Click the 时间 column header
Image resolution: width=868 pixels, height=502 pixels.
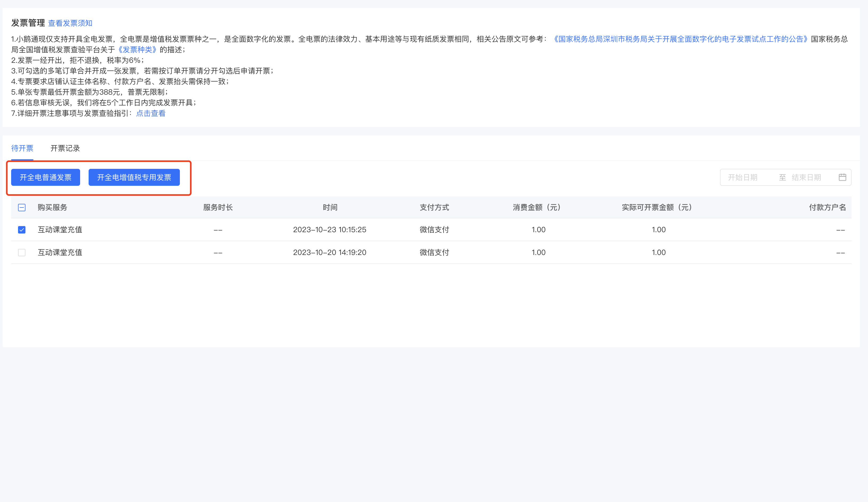330,208
